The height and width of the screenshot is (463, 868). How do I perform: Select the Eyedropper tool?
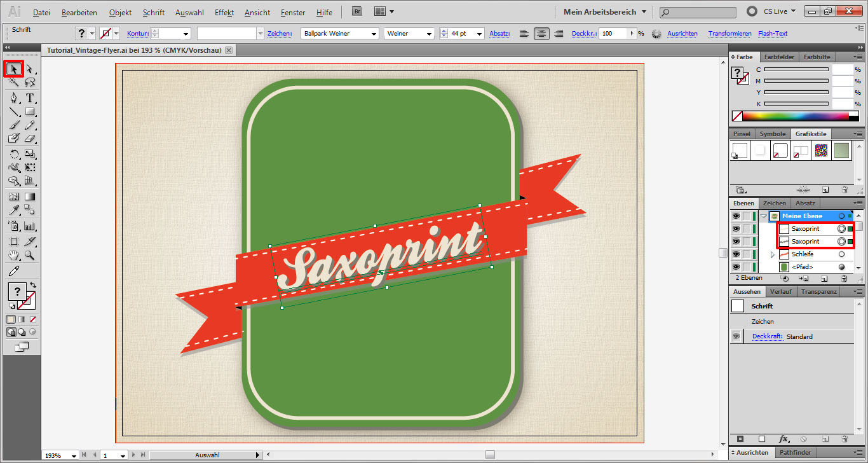[14, 211]
